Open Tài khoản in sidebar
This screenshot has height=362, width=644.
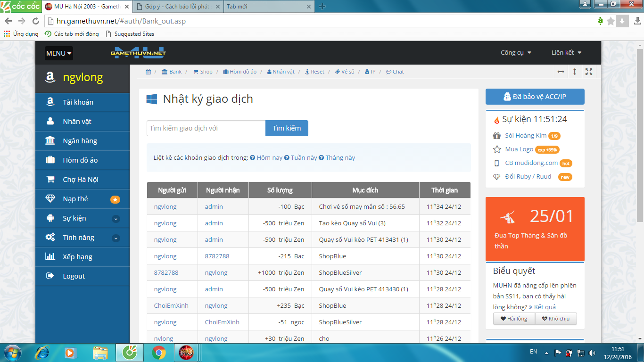point(83,102)
